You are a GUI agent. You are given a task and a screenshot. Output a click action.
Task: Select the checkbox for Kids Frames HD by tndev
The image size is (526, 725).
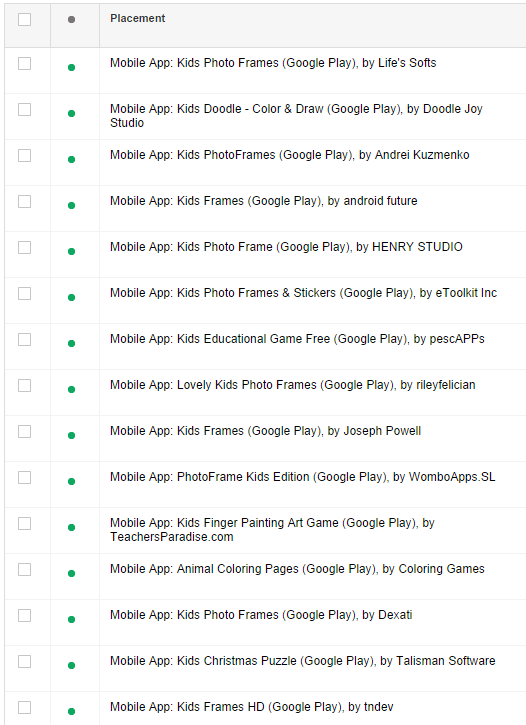[24, 707]
